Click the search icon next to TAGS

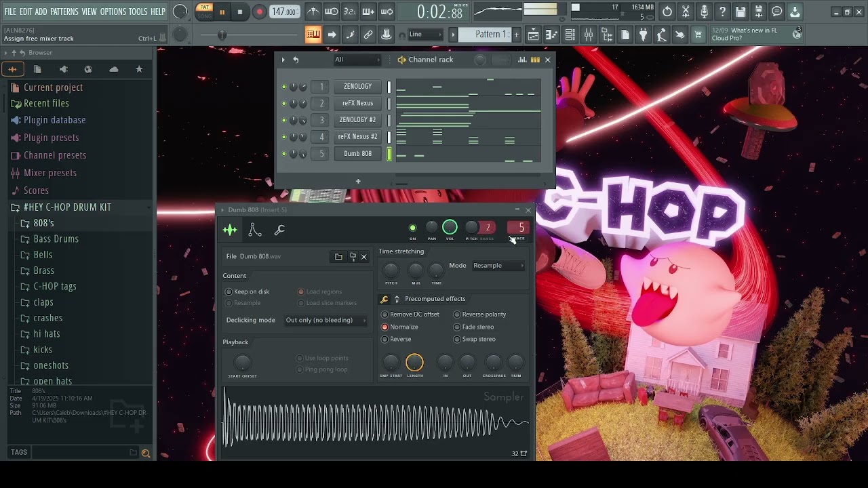coord(145,453)
